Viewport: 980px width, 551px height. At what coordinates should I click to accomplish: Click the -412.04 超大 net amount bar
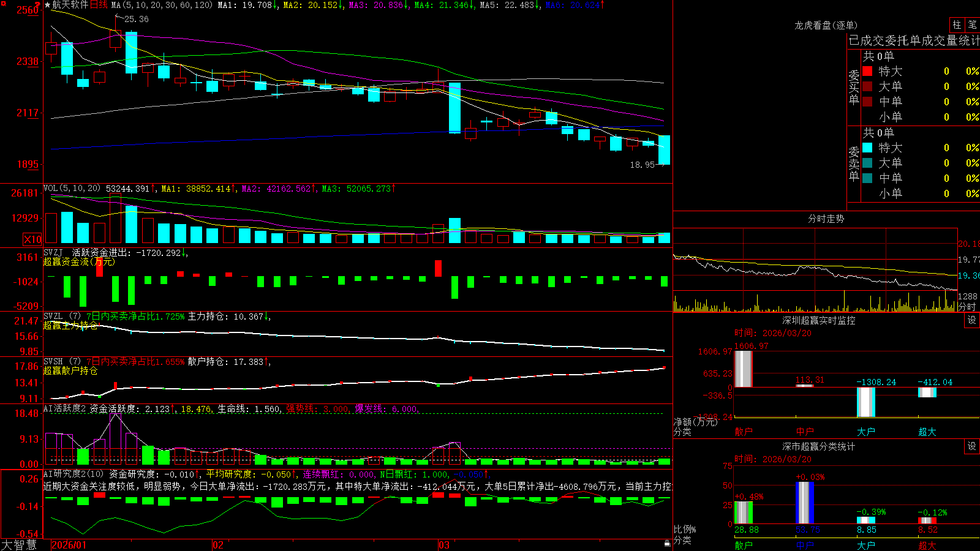[927, 392]
